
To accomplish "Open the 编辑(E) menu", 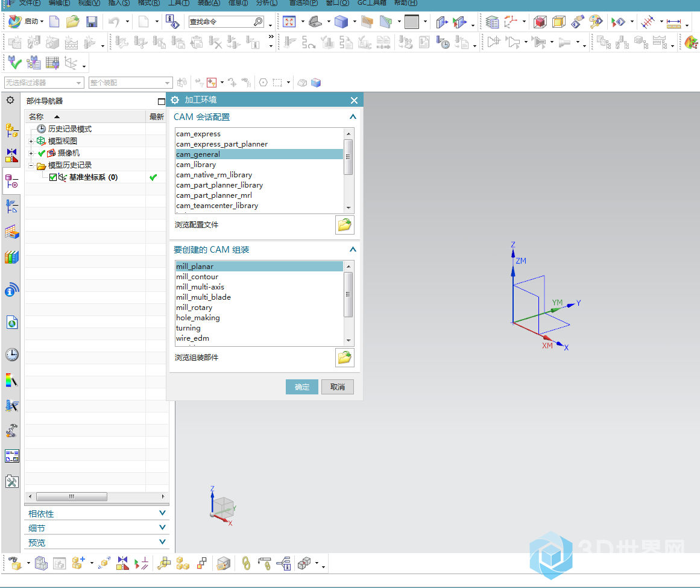I will [x=59, y=3].
